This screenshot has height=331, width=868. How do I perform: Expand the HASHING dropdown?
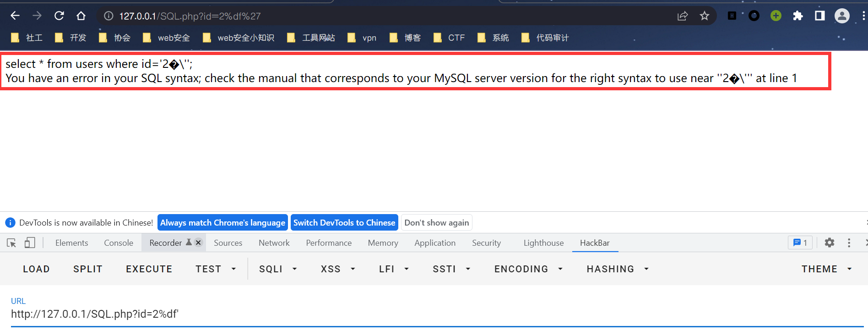[x=618, y=269]
